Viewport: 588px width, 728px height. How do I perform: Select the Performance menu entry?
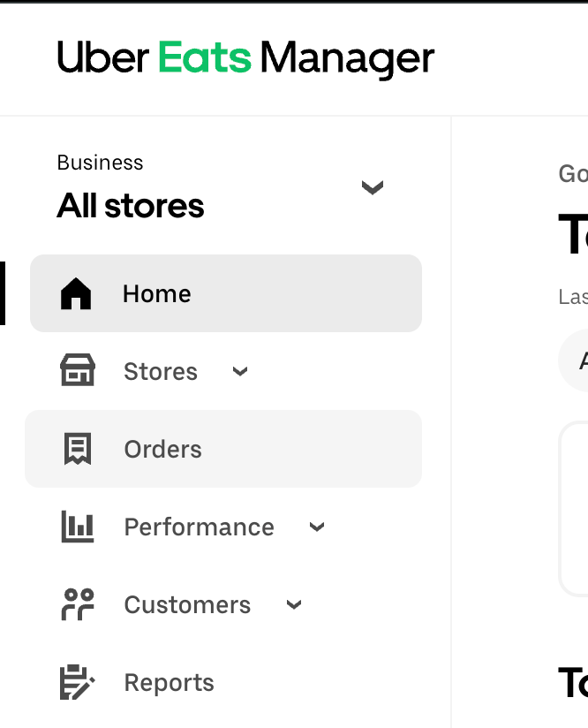point(199,527)
